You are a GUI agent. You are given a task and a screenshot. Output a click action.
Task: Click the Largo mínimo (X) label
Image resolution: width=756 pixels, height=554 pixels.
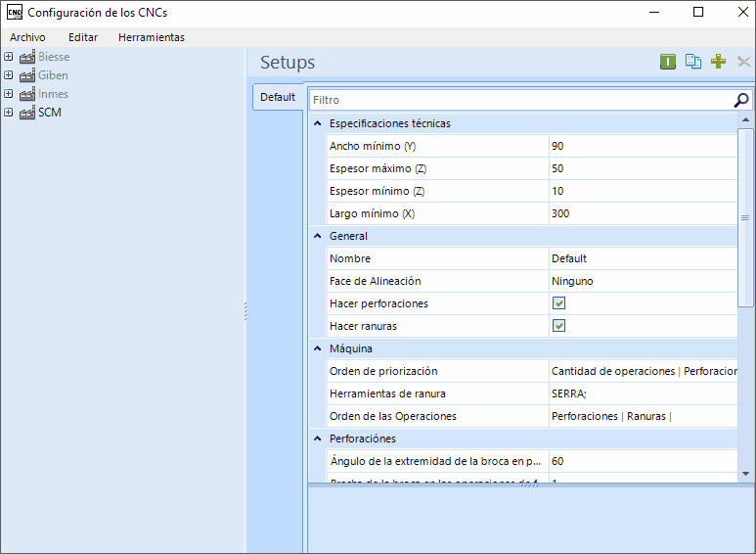tap(372, 213)
